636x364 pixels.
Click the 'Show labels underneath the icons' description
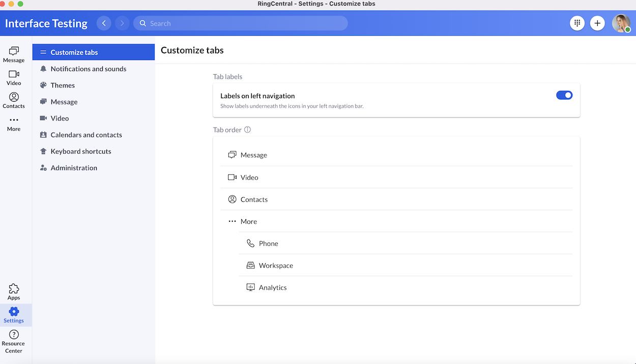292,106
